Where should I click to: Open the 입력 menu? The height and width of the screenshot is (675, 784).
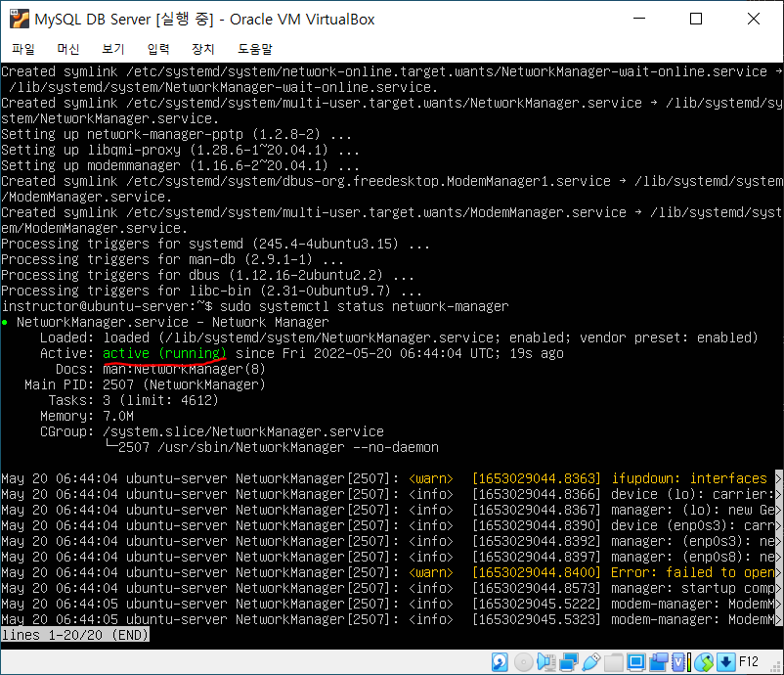click(158, 49)
